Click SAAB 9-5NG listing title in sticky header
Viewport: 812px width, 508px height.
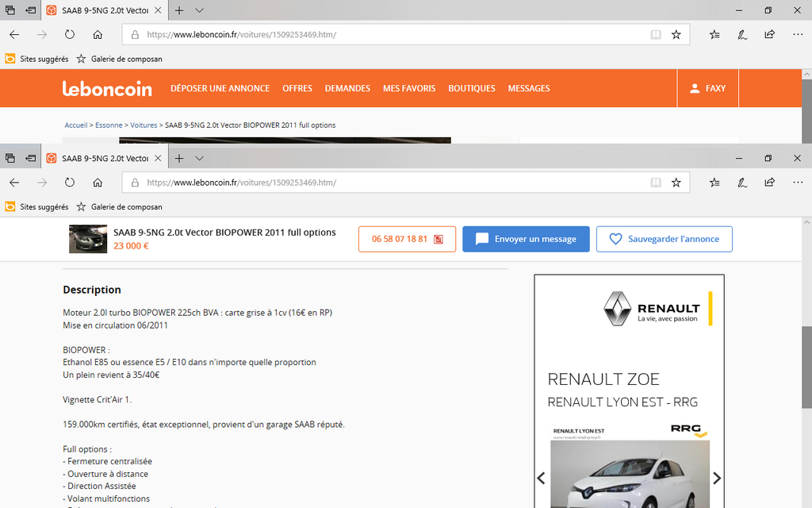224,233
